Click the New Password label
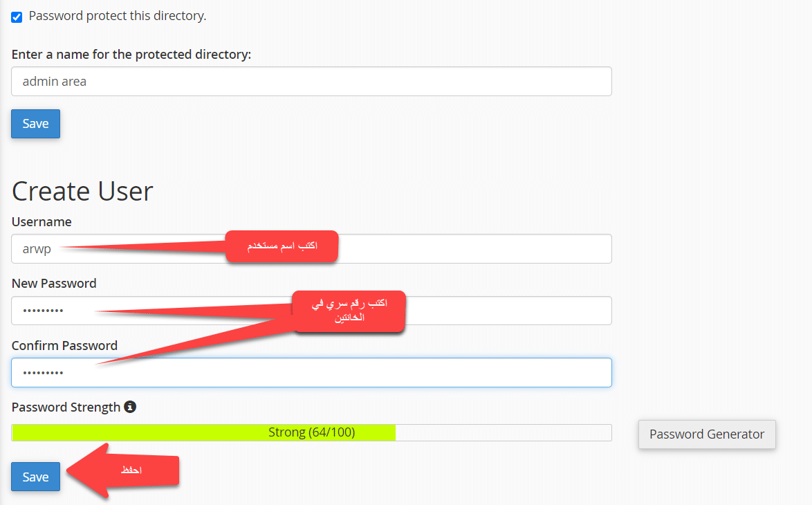Viewport: 812px width, 505px height. 54,283
